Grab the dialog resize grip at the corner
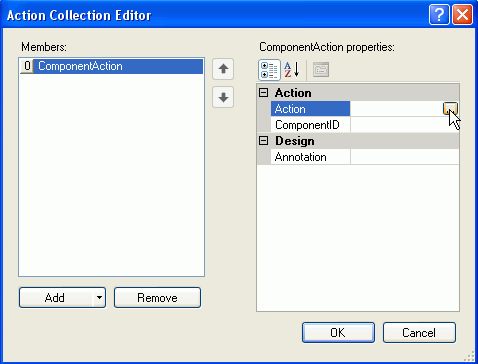 coord(469,356)
